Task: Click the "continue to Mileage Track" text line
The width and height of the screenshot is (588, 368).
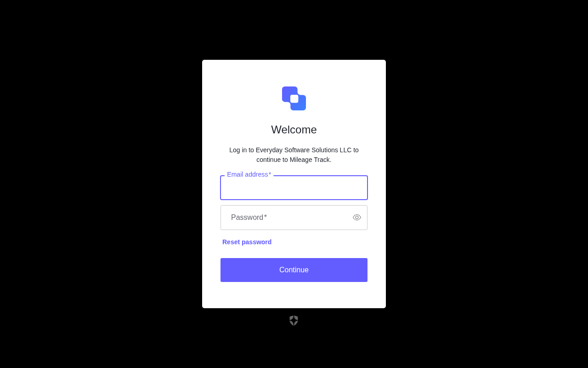Action: pyautogui.click(x=294, y=160)
